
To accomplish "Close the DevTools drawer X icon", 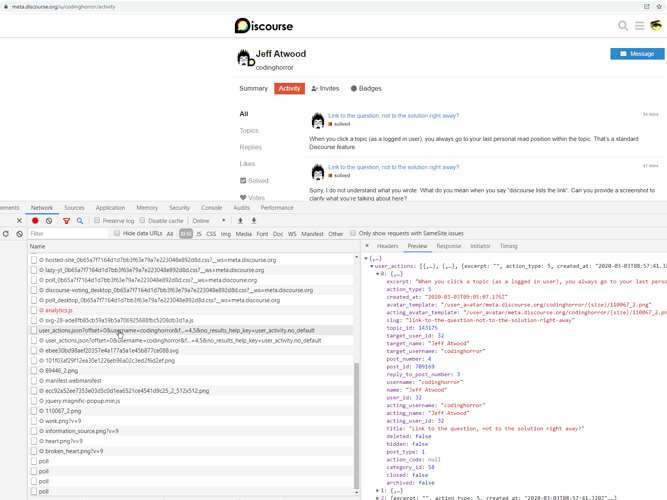I will [x=19, y=221].
